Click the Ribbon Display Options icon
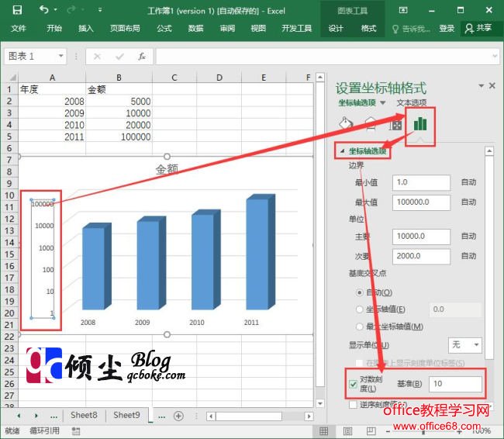Screen dimensions: 504x439 pyautogui.click(x=402, y=10)
